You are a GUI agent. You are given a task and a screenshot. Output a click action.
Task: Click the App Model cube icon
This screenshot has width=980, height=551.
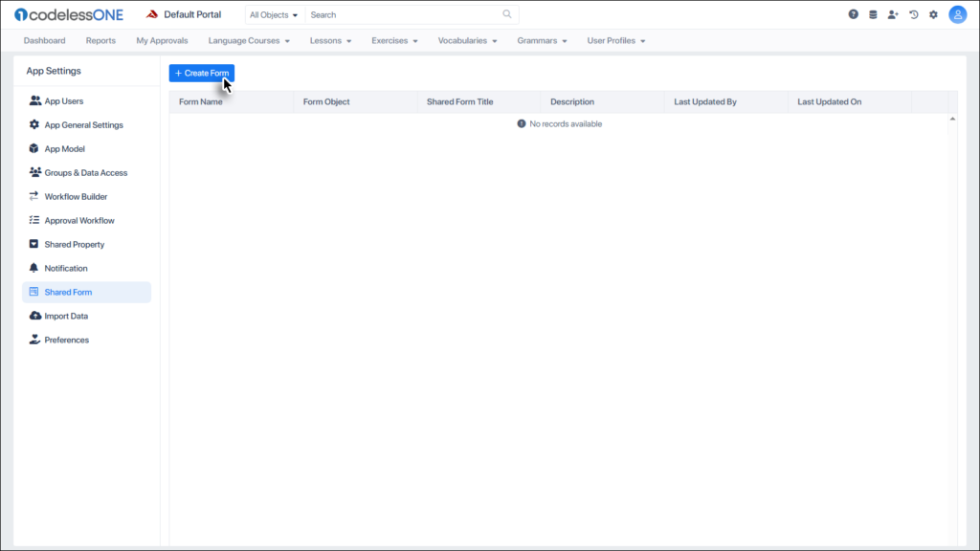pos(33,148)
